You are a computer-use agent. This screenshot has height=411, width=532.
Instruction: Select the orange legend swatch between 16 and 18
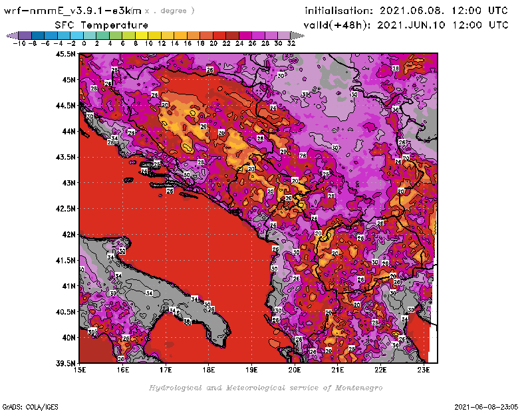click(193, 35)
